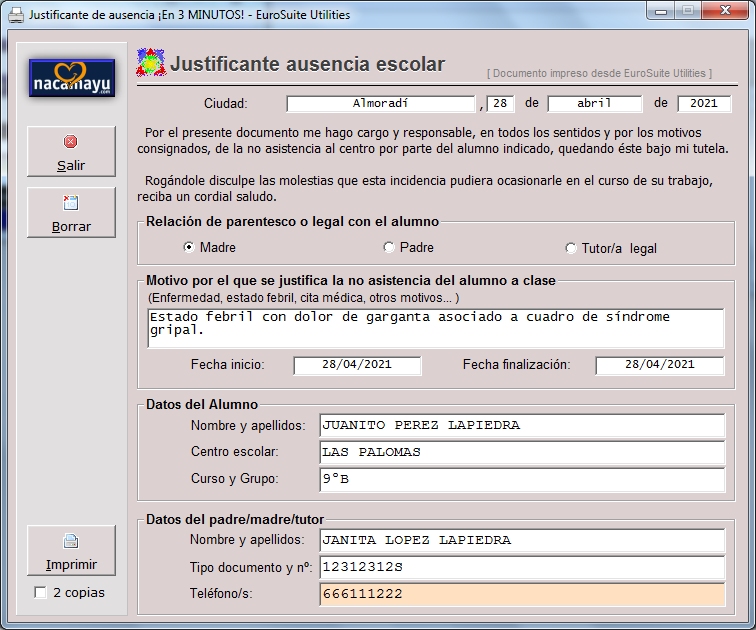This screenshot has height=630, width=756.
Task: Select the Padre radio option
Action: point(389,247)
